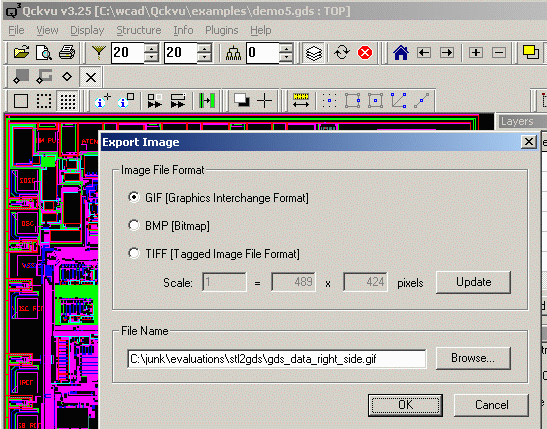Viewport: 547px width, 429px height.
Task: Select the small diamond marker icon
Action: (67, 76)
